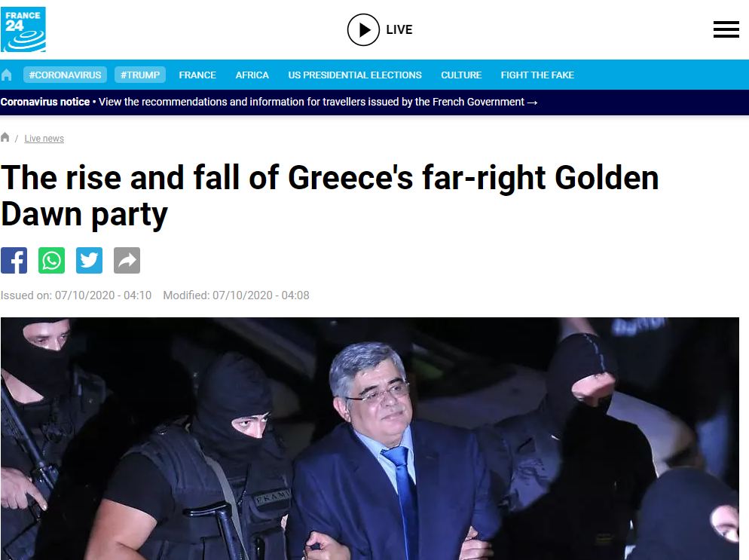Click the home icon in navigation bar
Viewport: 749px width, 560px height.
pyautogui.click(x=7, y=75)
